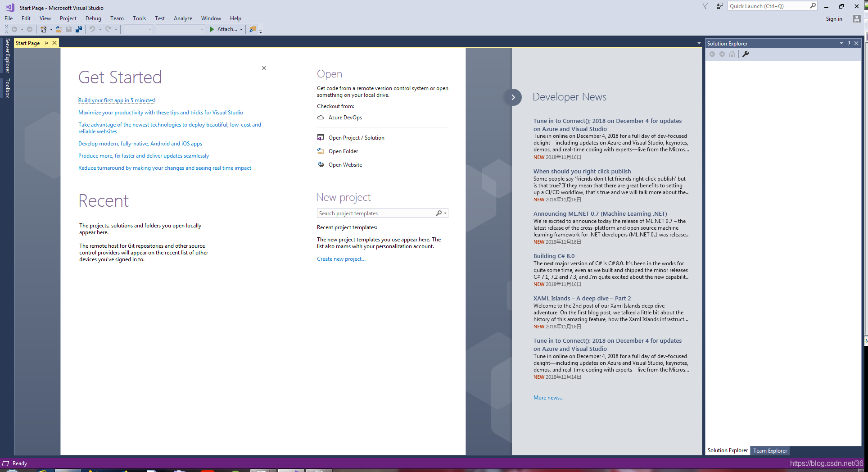Open the Analyze menu
Screen dimensions: 868x472
[183, 18]
